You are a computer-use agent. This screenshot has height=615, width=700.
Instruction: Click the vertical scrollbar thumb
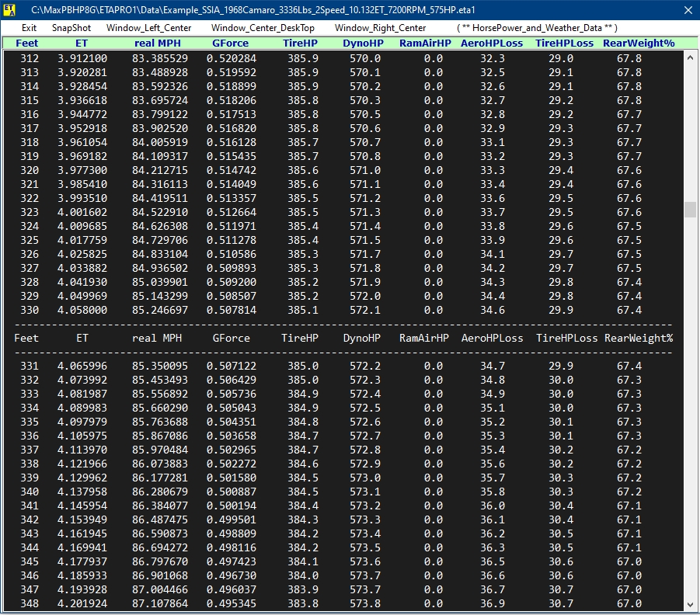pyautogui.click(x=690, y=210)
